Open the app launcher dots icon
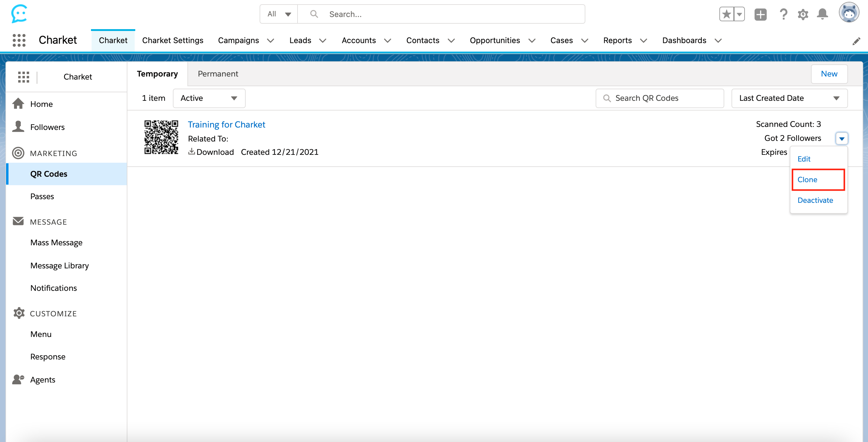This screenshot has height=442, width=868. [x=19, y=40]
